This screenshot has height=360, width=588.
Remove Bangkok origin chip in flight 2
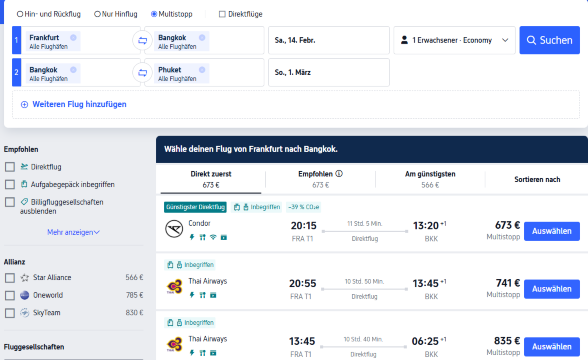click(73, 70)
